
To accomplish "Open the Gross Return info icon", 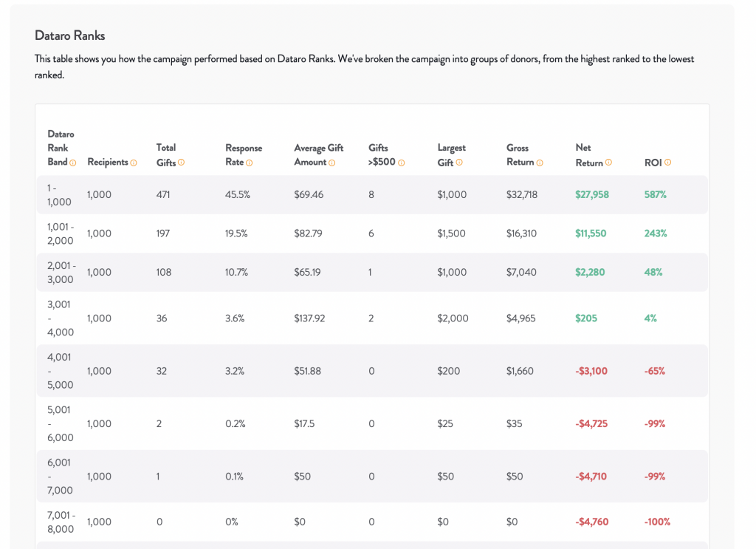I will (x=540, y=163).
